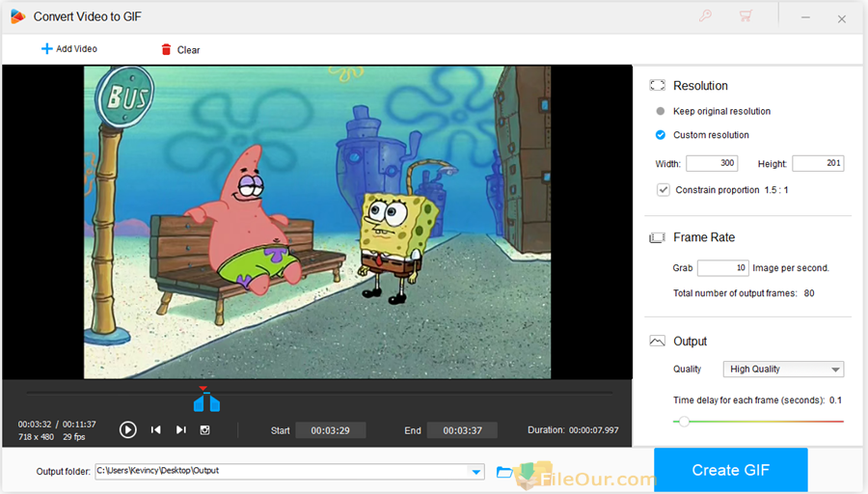Click the Output section icon

657,342
